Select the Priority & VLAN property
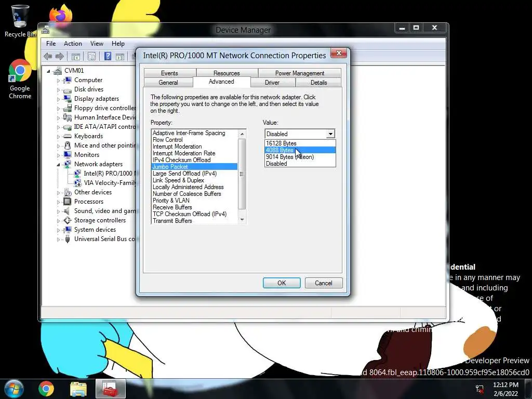Viewport: 532px width, 399px height. point(194,201)
